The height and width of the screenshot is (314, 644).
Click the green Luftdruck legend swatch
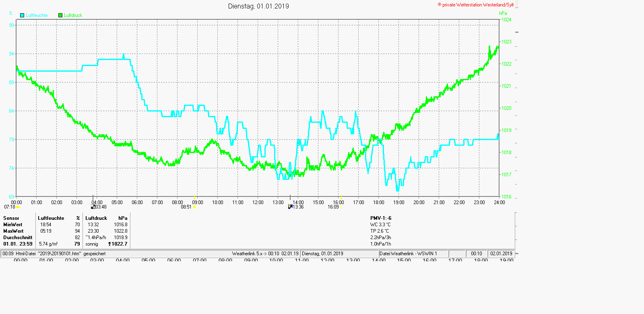(x=60, y=15)
